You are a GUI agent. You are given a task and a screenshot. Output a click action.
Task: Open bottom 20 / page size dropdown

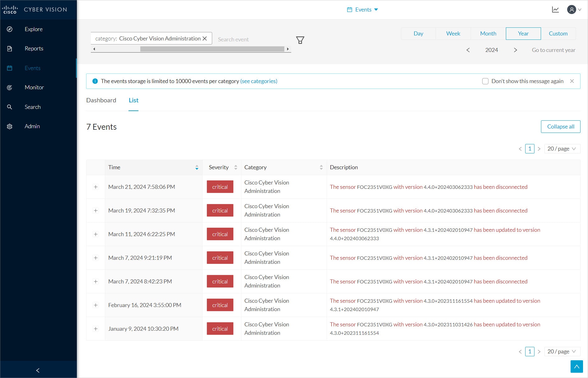562,352
